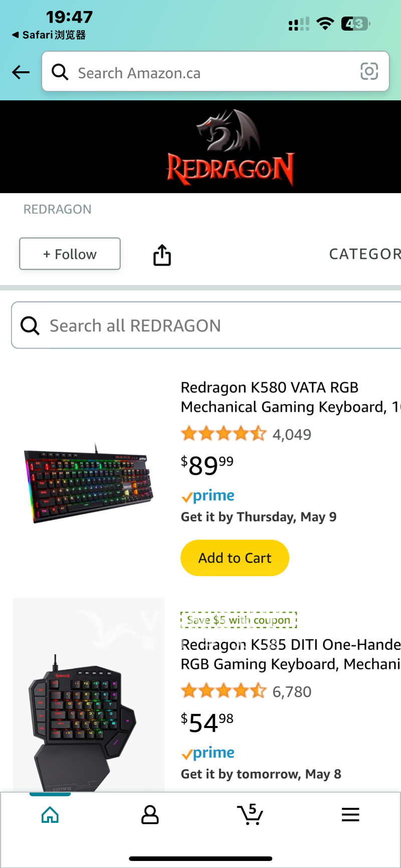The width and height of the screenshot is (401, 868).
Task: Open the share icon on the Redragon page
Action: [x=161, y=254]
